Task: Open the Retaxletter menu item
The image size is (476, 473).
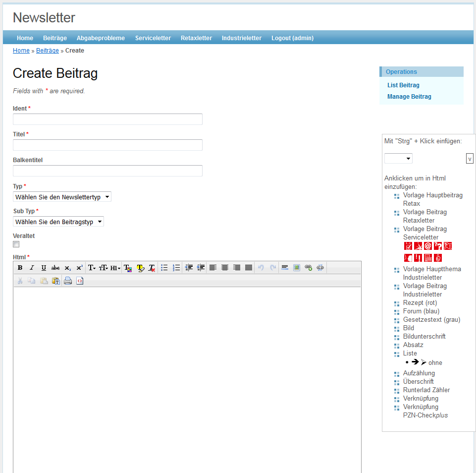Action: 196,38
